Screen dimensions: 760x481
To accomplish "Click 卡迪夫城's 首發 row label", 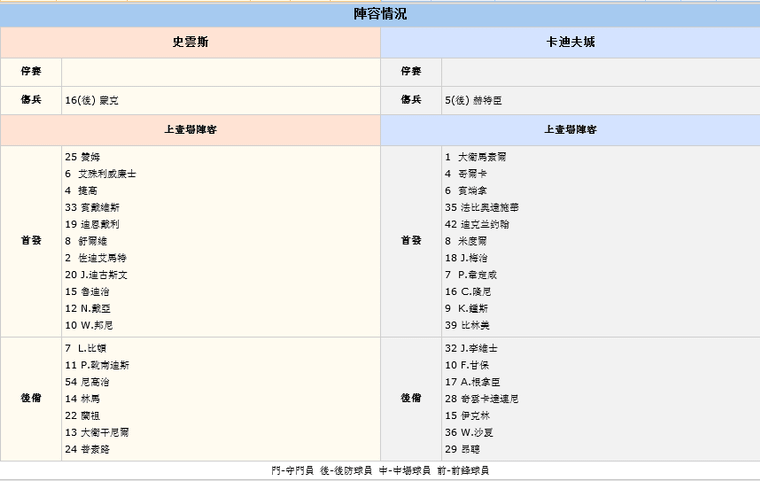I will click(411, 240).
